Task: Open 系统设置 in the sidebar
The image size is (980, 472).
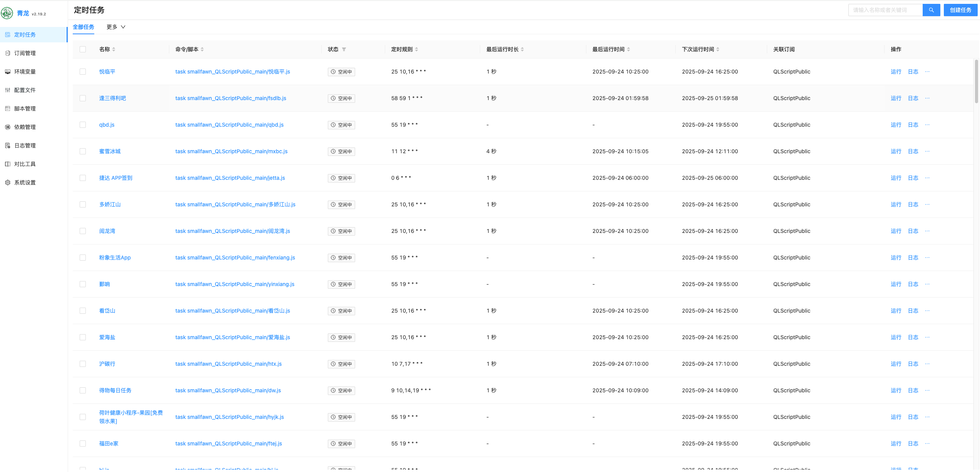Action: pyautogui.click(x=25, y=182)
